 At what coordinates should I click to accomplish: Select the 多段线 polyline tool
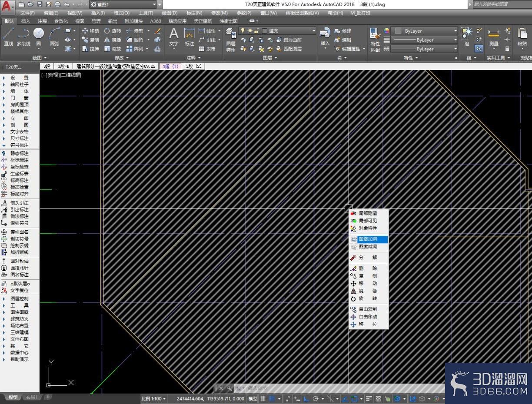(x=23, y=37)
